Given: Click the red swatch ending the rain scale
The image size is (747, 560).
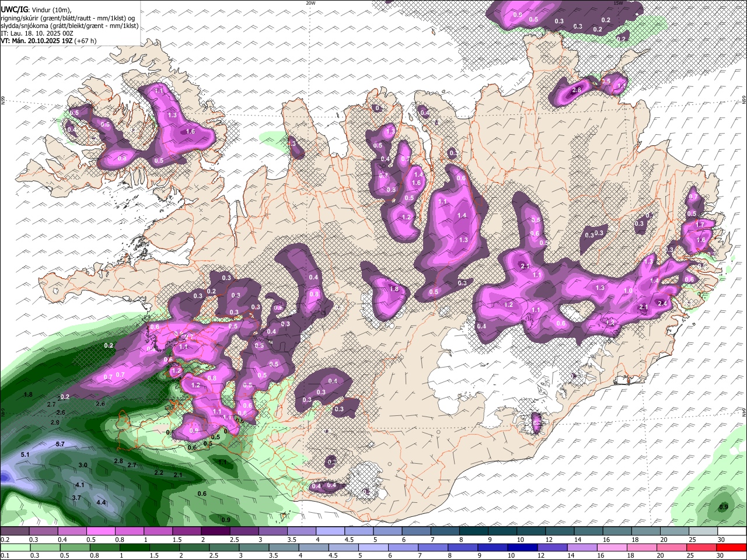Looking at the screenshot, I should [731, 547].
